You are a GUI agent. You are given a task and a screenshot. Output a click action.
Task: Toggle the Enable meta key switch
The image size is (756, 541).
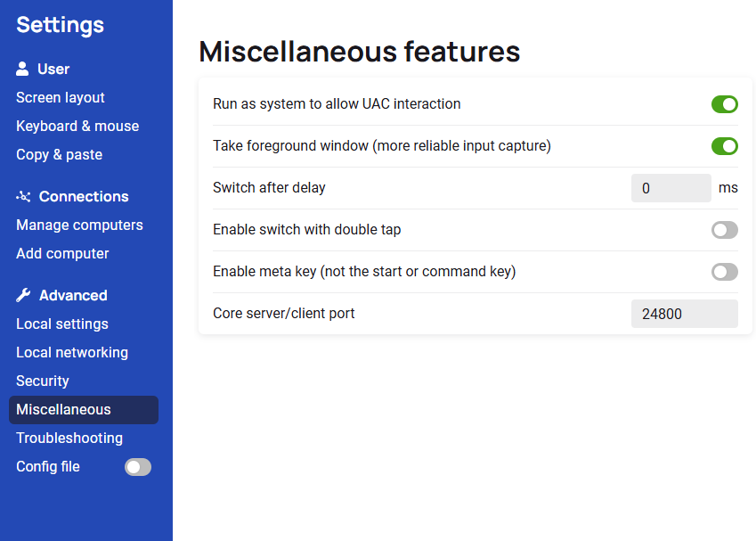(724, 272)
